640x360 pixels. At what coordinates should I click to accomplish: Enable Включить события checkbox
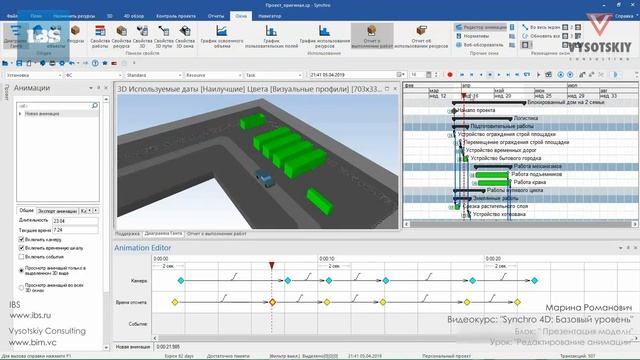coord(21,257)
